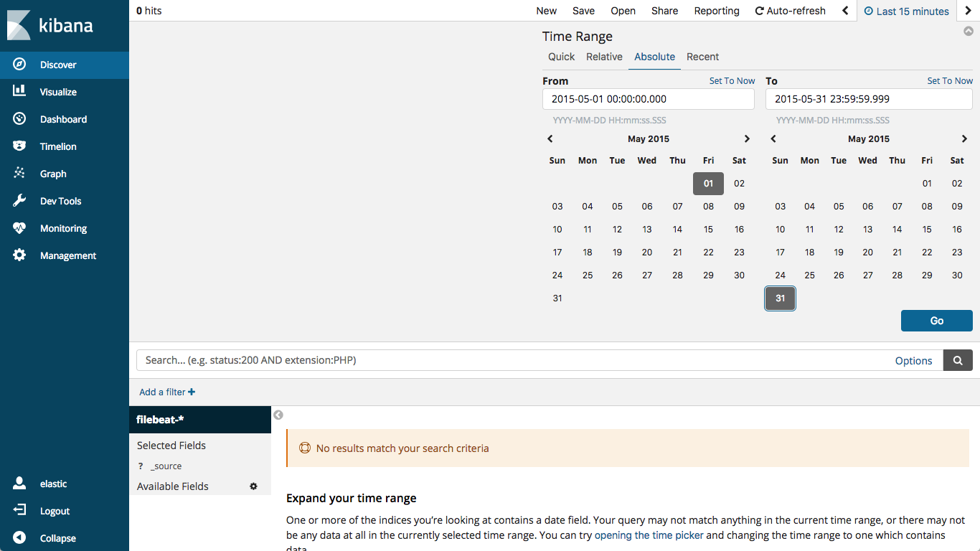980x551 pixels.
Task: Switch to the Quick tab
Action: (x=562, y=57)
